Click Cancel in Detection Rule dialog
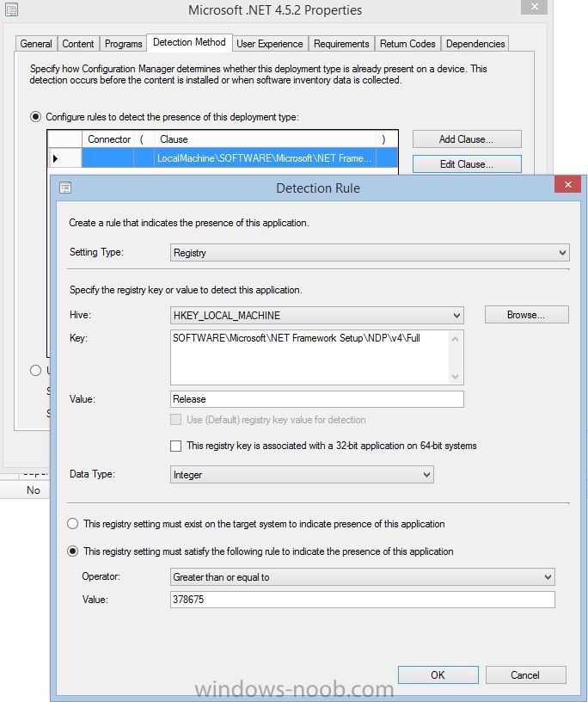This screenshot has height=702, width=588. pyautogui.click(x=526, y=674)
